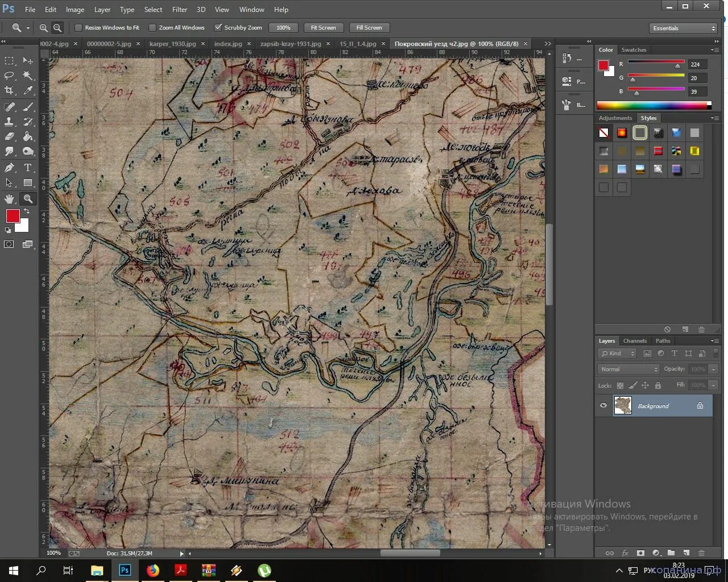Click the Fit Screen button
Screen dimensions: 728x582
(x=323, y=28)
